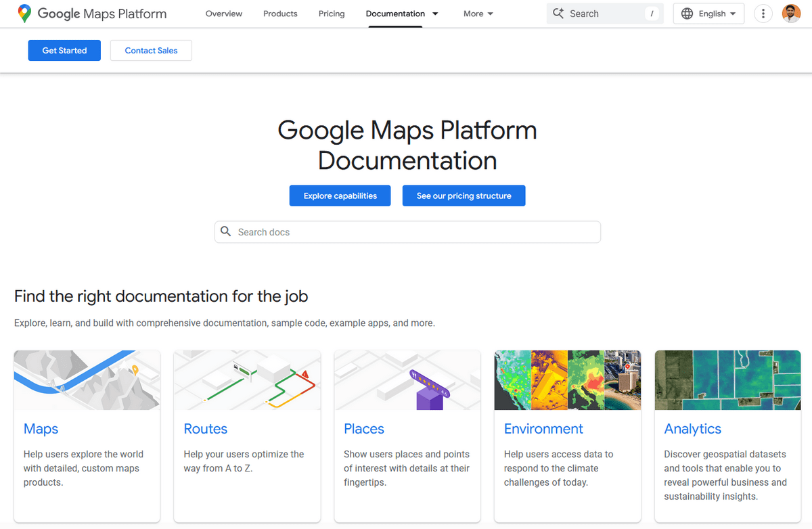Open the Products tab

coord(280,14)
